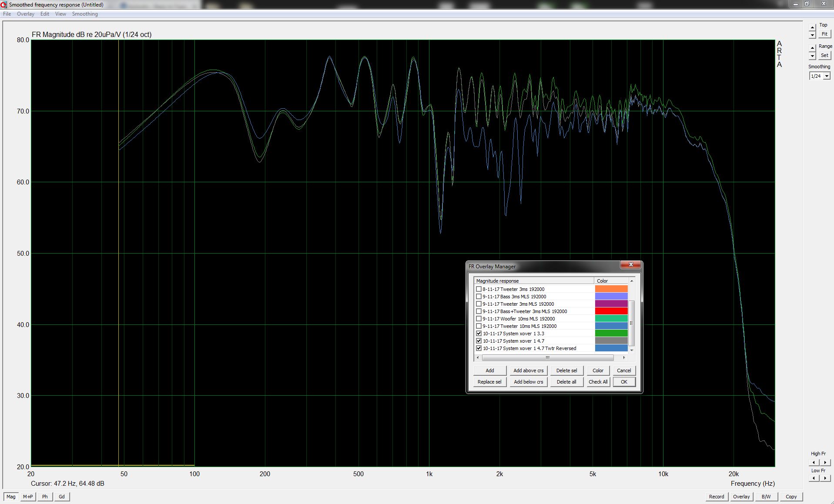Enable 8-11-17 Tweeter 3ms overlay
Image resolution: width=834 pixels, height=504 pixels.
pos(479,289)
